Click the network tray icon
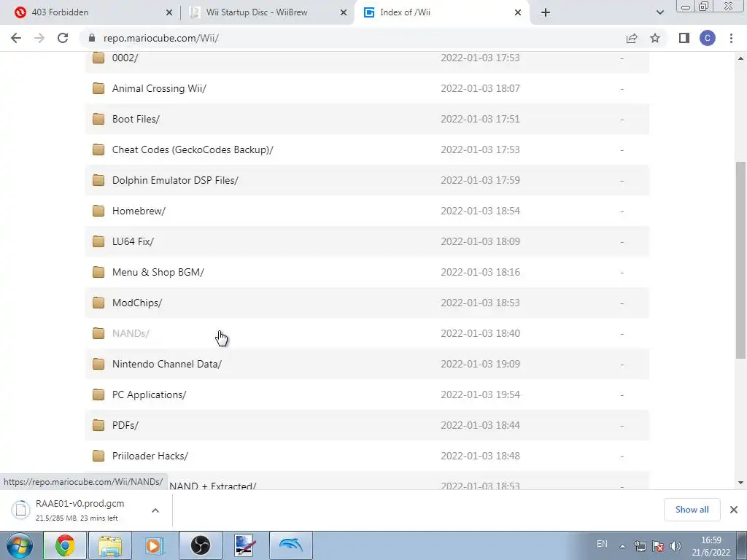Image resolution: width=747 pixels, height=560 pixels. point(640,546)
